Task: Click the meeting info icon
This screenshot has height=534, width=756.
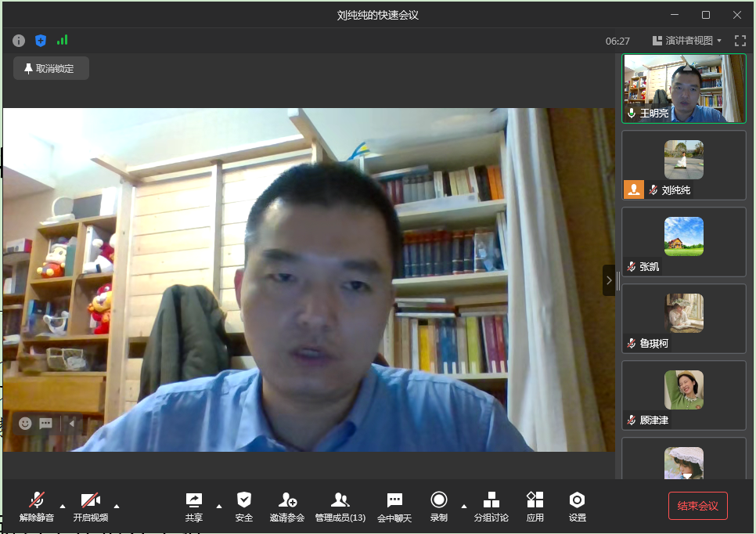Action: [19, 41]
